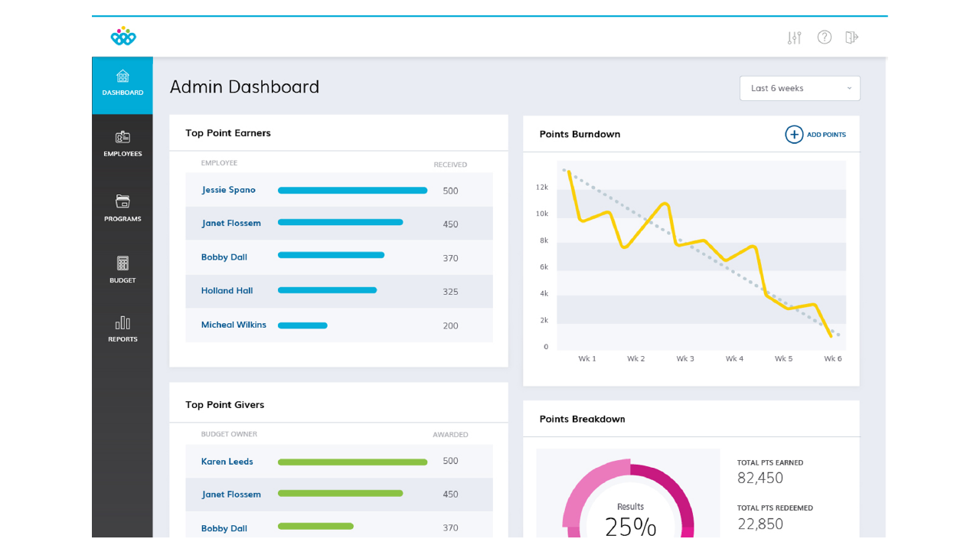Click the Top Point Earners heading
The width and height of the screenshot is (980, 552).
[x=228, y=133]
